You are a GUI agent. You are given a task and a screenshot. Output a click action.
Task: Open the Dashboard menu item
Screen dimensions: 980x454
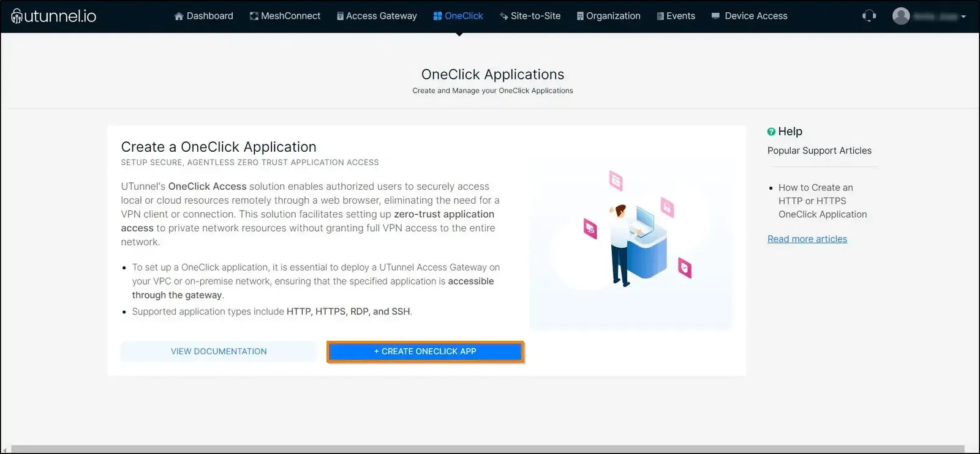pos(203,16)
